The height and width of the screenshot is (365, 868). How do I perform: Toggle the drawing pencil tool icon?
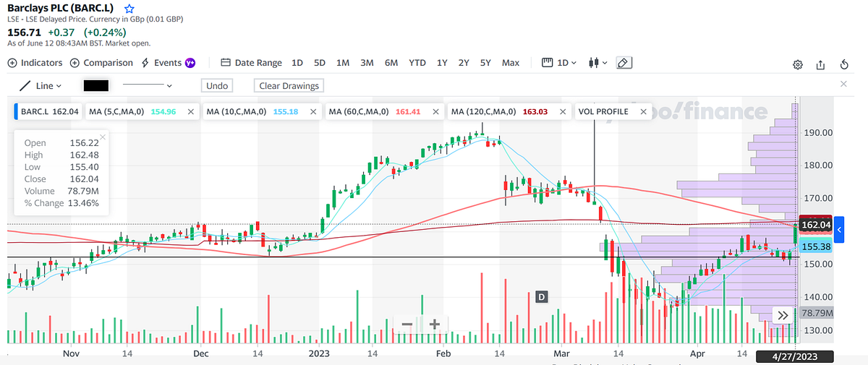(x=624, y=63)
